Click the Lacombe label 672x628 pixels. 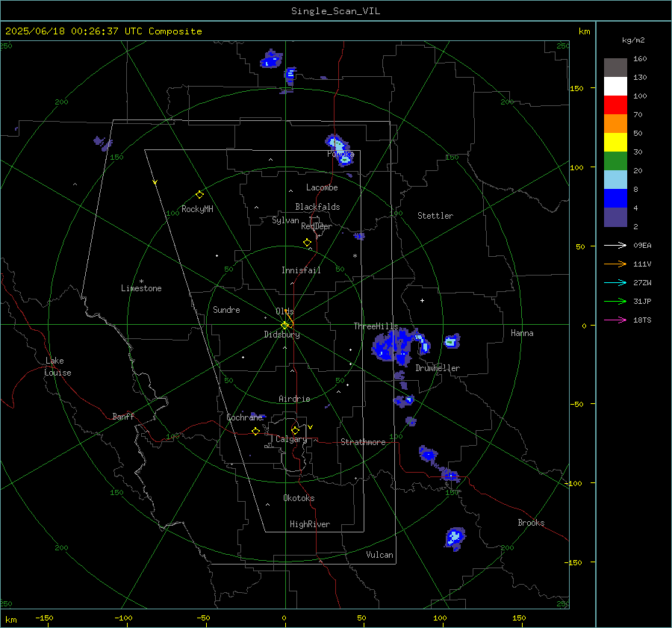322,187
